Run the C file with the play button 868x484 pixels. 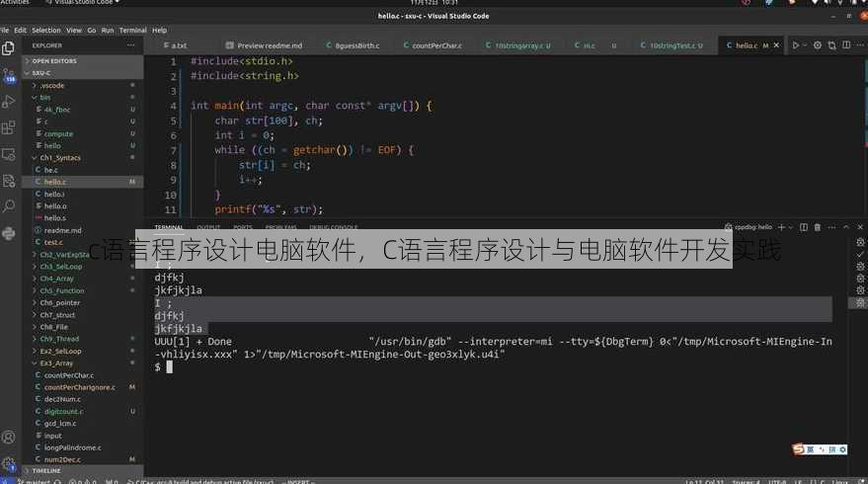796,45
